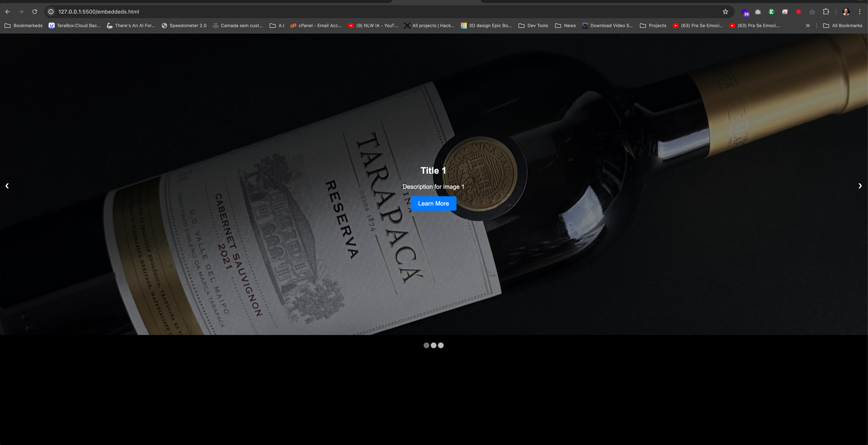Open the cPanel - Email Acc... bookmark
This screenshot has height=445, width=868.
(316, 26)
